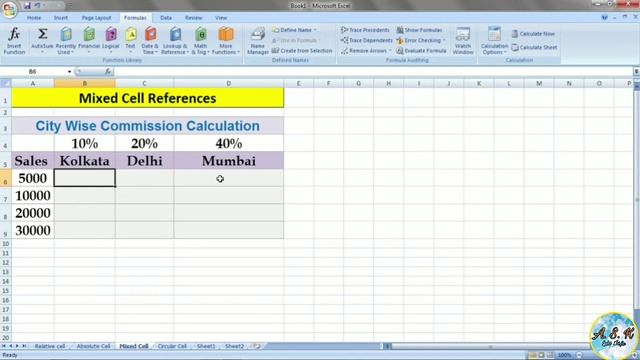The width and height of the screenshot is (640, 360).
Task: Click the Save icon in quick access toolbar
Action: coord(27,6)
